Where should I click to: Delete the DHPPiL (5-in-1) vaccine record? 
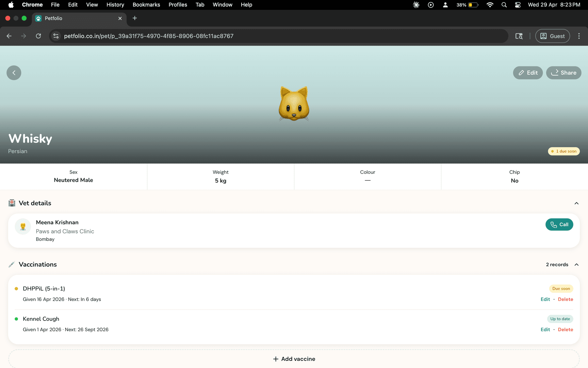(x=566, y=299)
